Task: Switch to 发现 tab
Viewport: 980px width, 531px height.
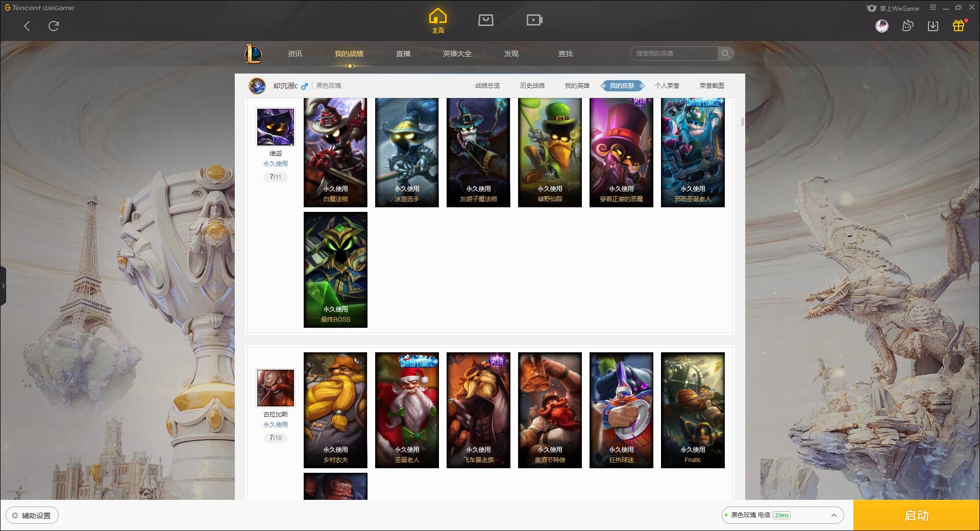Action: [511, 54]
